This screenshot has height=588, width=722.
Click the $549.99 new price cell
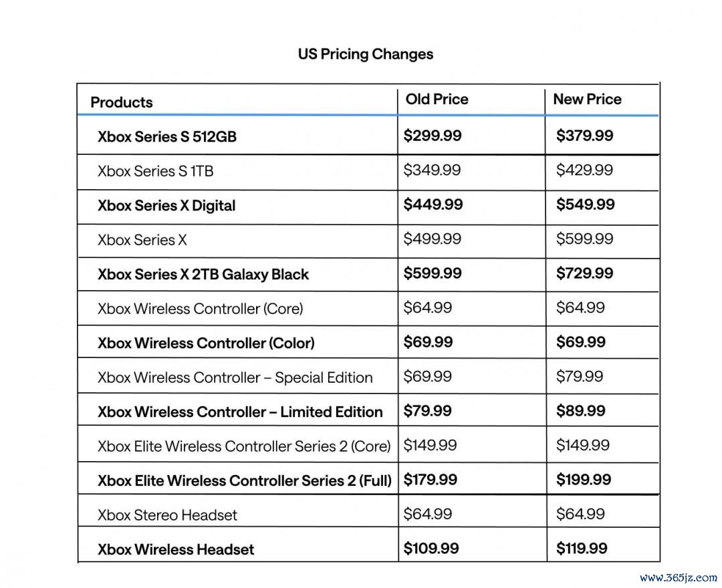click(585, 204)
